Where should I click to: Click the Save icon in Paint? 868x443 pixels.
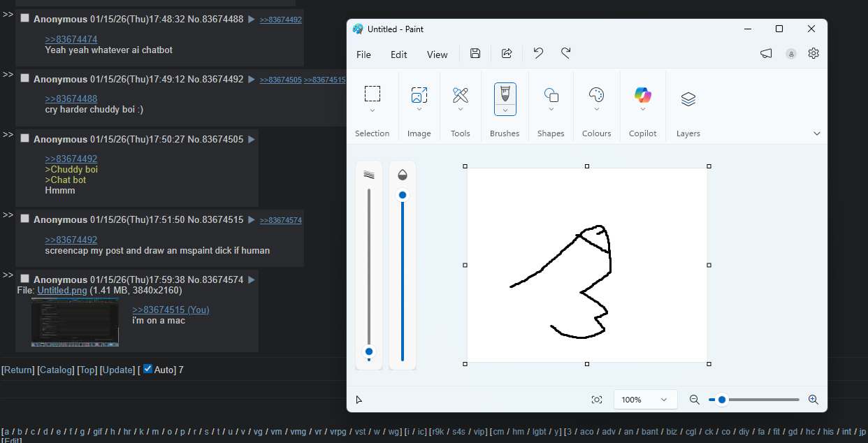tap(475, 54)
